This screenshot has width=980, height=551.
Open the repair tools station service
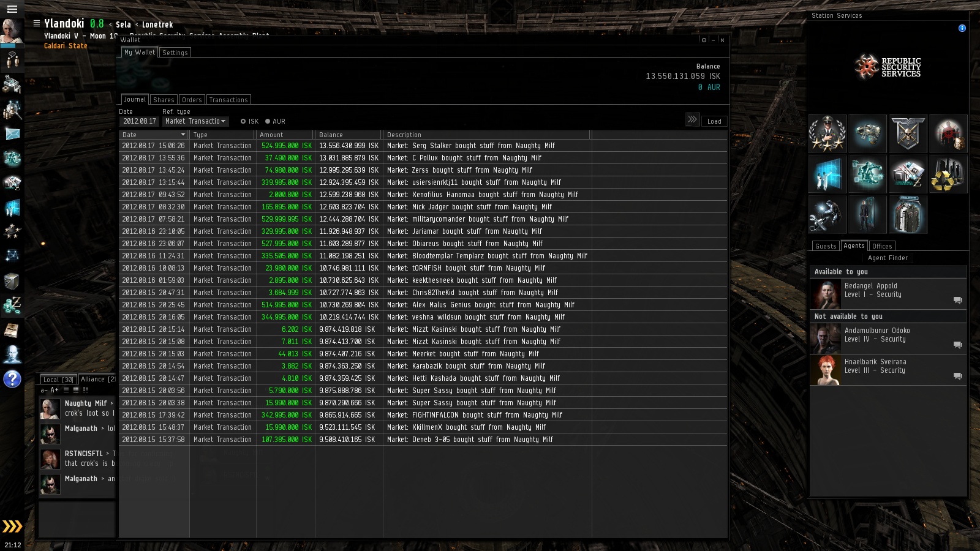coord(827,214)
